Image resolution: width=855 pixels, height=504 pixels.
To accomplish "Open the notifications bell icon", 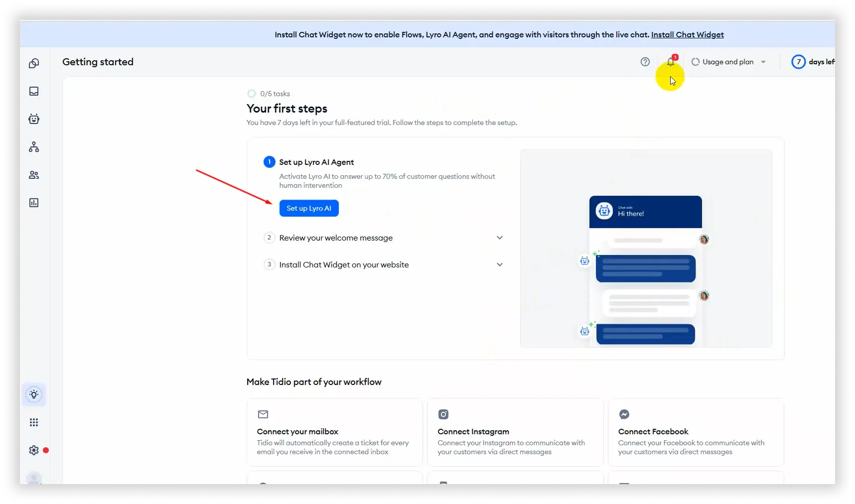I will pos(671,62).
